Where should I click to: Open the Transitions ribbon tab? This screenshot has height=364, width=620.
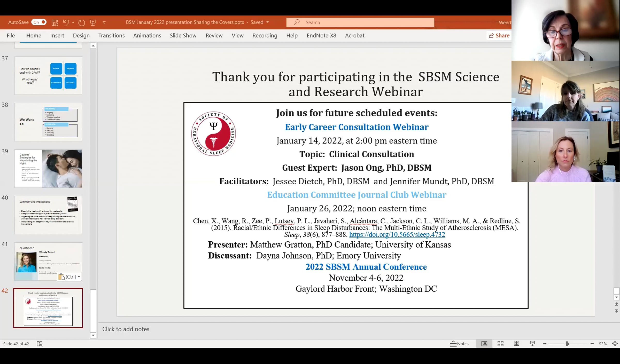[x=111, y=36]
